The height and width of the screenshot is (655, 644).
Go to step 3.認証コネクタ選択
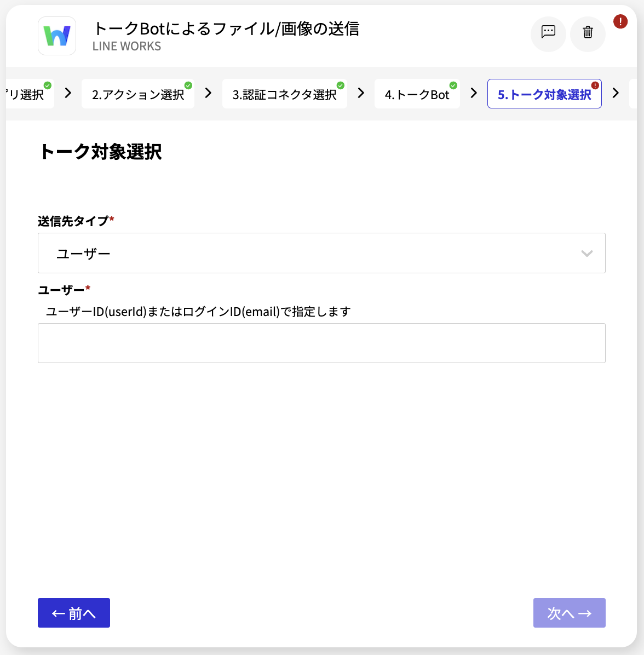tap(284, 94)
